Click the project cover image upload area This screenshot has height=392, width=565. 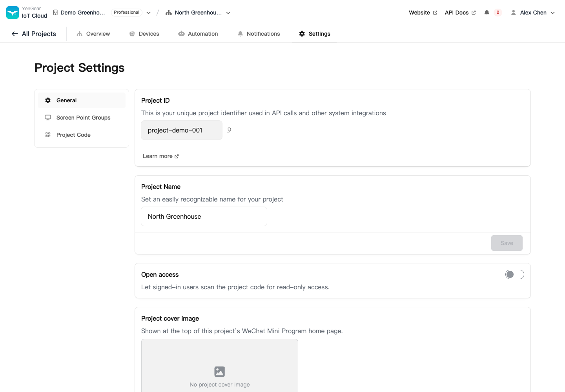coord(220,365)
